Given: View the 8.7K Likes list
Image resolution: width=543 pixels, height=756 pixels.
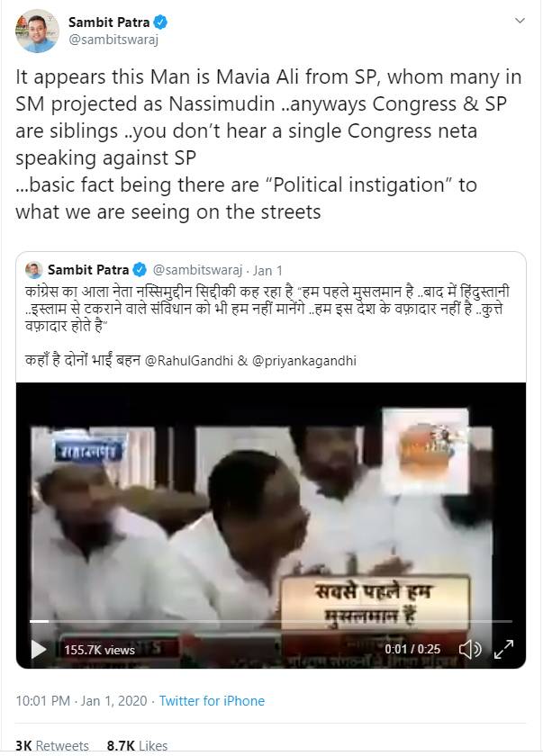Looking at the screenshot, I should tap(137, 746).
